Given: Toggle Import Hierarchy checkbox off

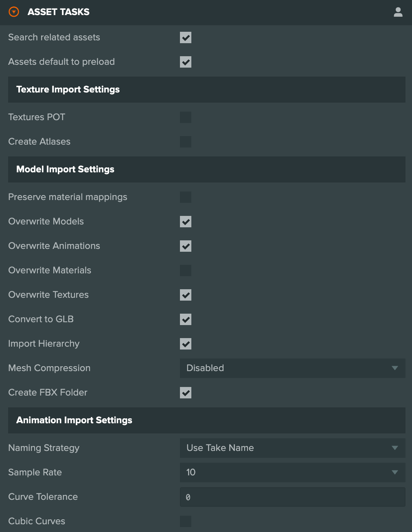Looking at the screenshot, I should coord(186,344).
